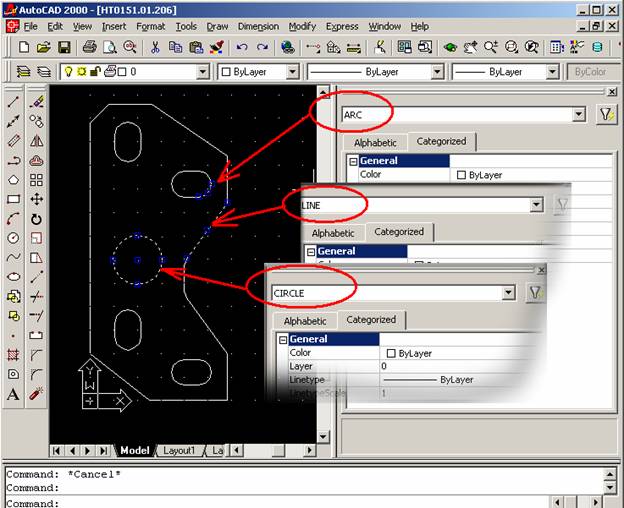
Task: Select the Move tool
Action: (36, 199)
